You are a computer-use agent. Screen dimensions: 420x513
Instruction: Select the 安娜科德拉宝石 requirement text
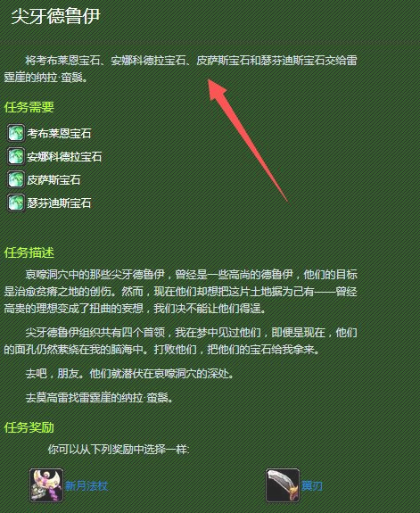coord(64,157)
